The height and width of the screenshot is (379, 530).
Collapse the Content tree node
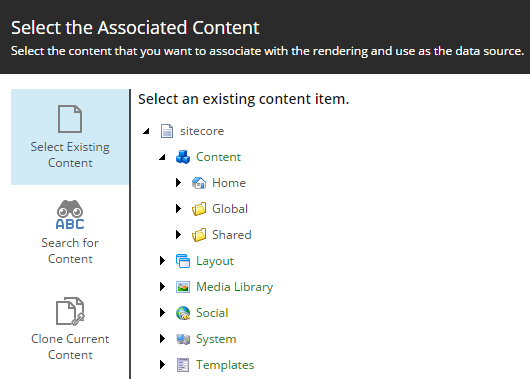162,157
